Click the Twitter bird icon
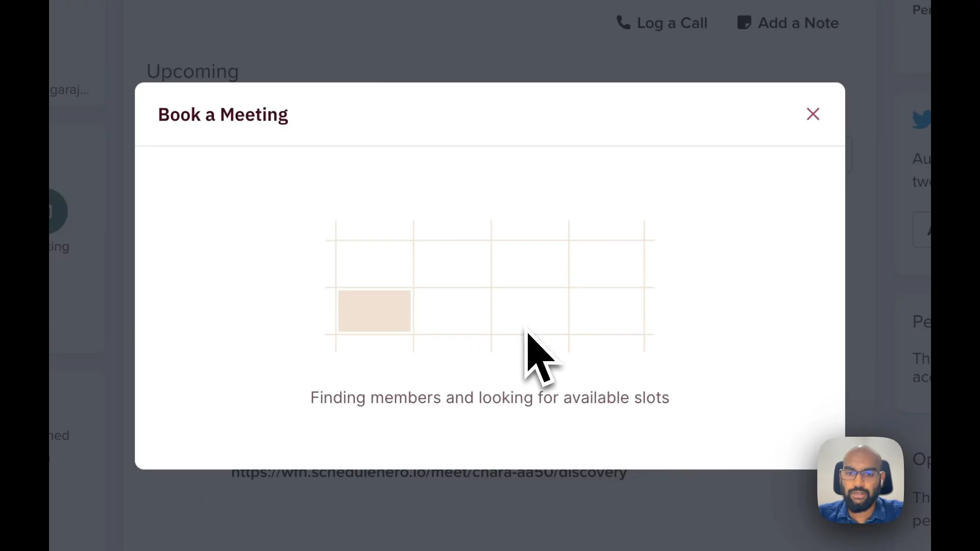Viewport: 980px width, 551px height. pyautogui.click(x=921, y=120)
